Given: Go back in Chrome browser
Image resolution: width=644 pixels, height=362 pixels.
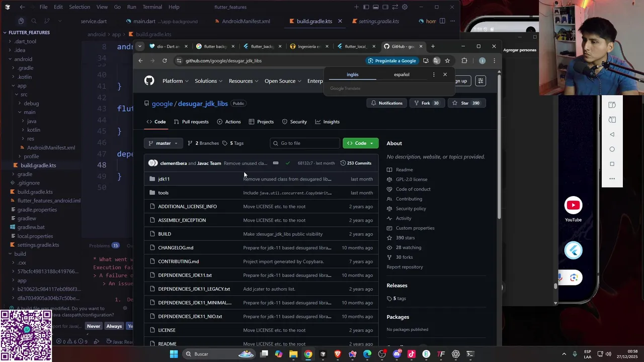Looking at the screenshot, I should 140,61.
